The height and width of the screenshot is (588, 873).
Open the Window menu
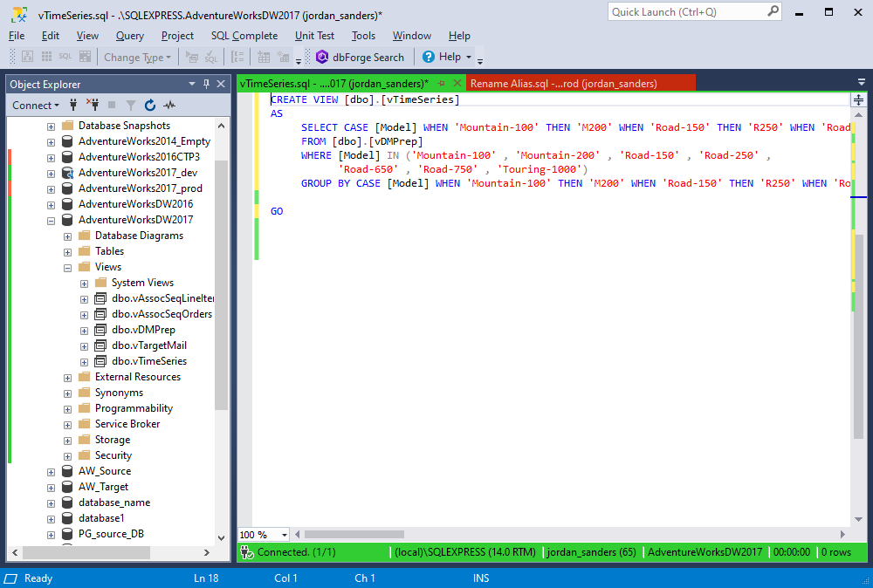411,36
